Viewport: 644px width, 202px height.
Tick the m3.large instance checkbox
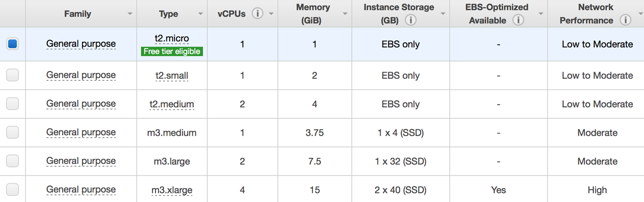pos(13,161)
